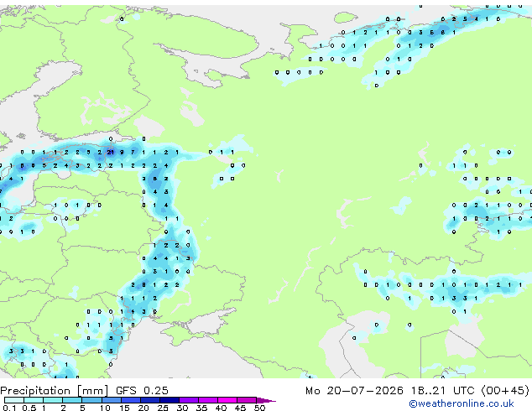
Task: Click the '21' precipitation value on map
Action: 110,153
